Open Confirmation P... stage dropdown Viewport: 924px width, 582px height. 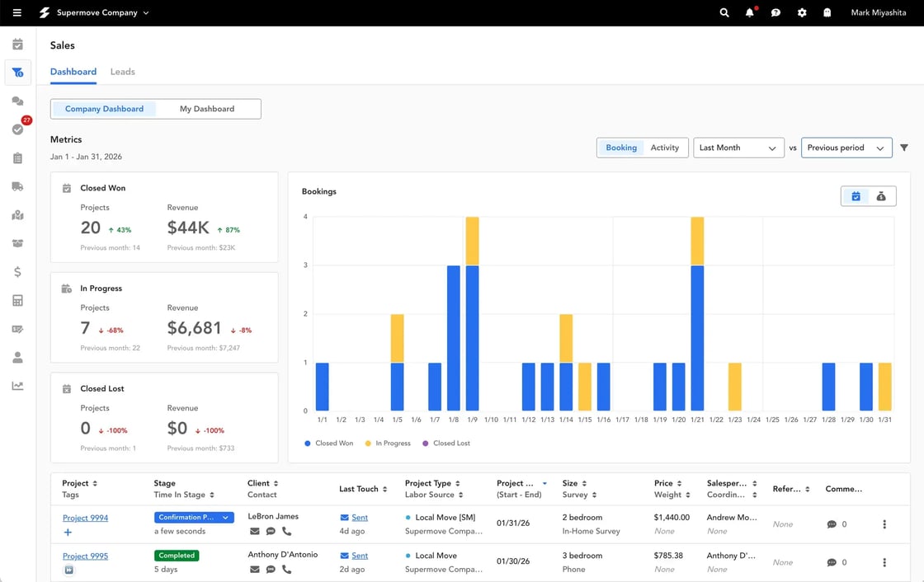pos(194,517)
